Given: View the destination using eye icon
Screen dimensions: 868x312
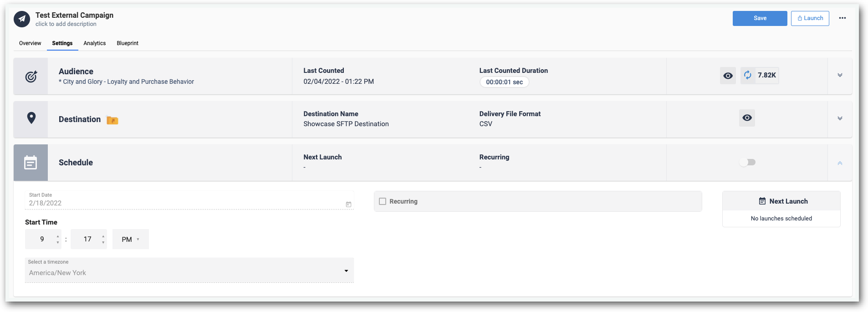Looking at the screenshot, I should [747, 118].
